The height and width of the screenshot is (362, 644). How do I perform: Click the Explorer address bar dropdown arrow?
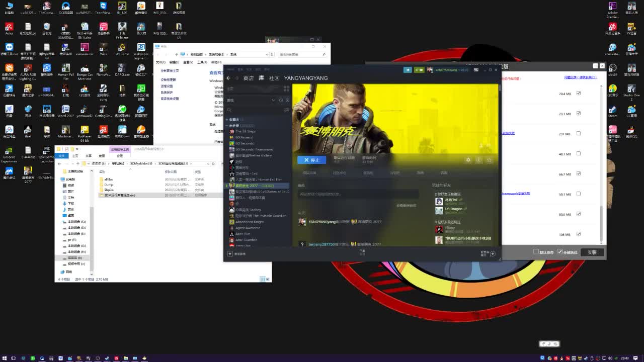pos(208,163)
